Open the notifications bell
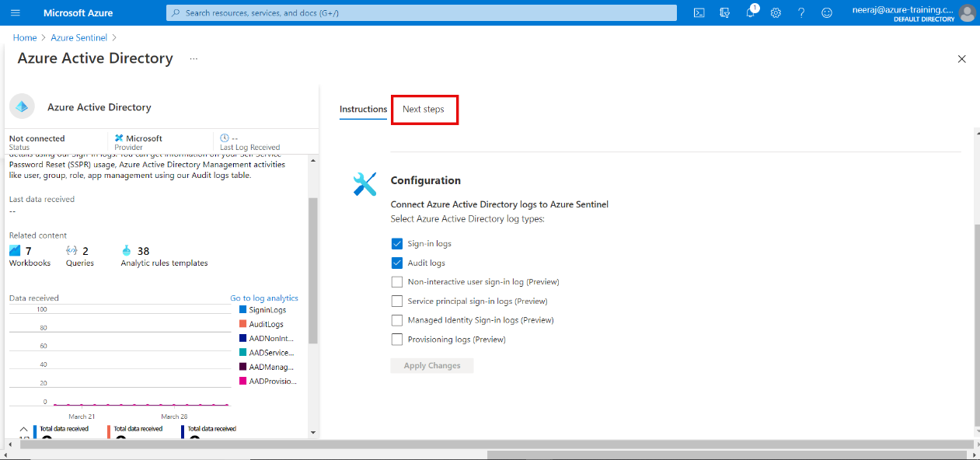This screenshot has height=460, width=980. point(751,13)
